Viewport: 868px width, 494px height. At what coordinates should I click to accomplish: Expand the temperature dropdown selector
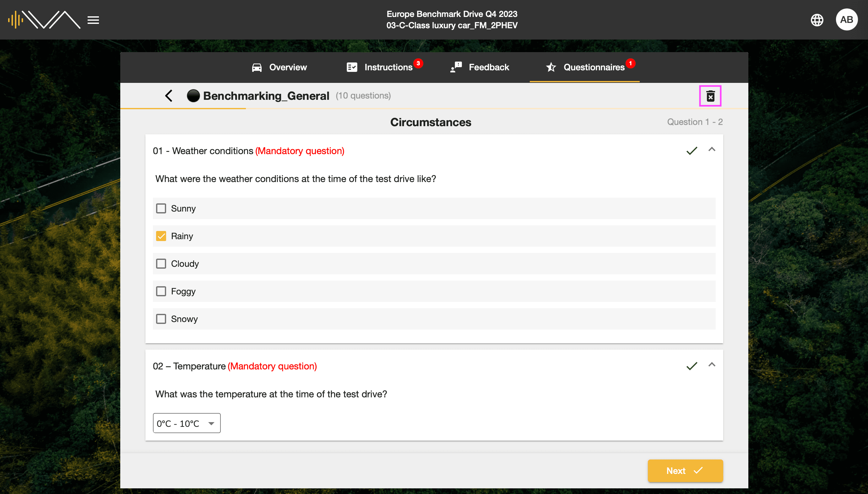pos(210,424)
